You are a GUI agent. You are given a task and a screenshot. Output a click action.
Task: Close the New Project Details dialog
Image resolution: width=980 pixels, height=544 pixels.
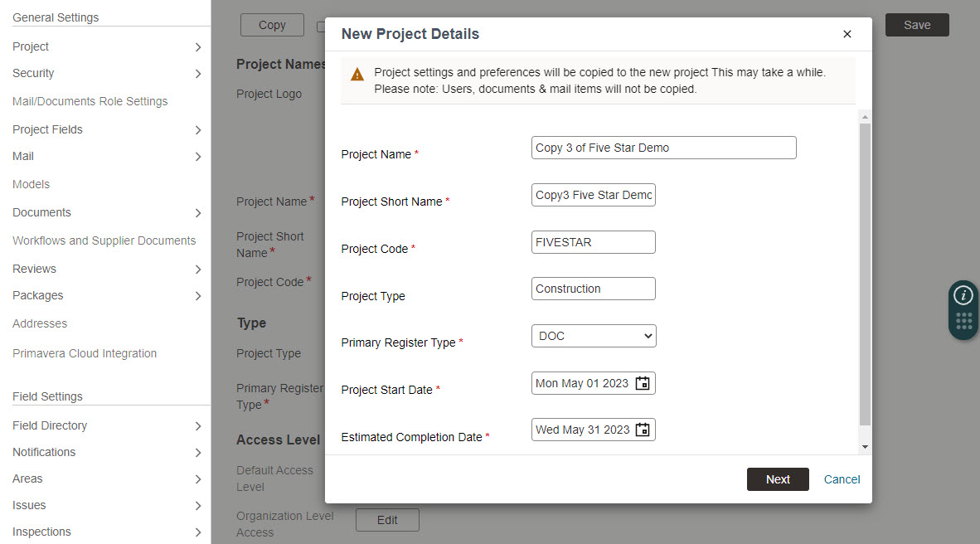(847, 34)
